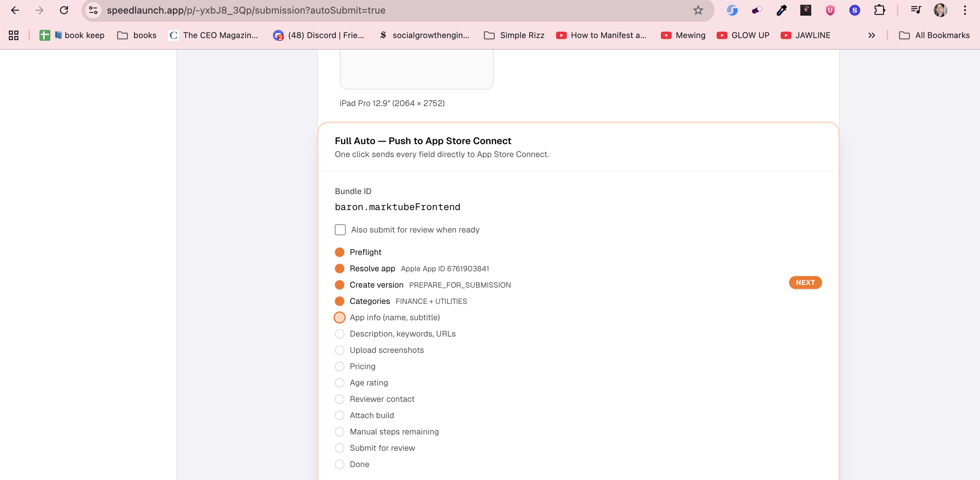Open the uBlock Origin shield extension
This screenshot has height=480, width=980.
pos(830,10)
